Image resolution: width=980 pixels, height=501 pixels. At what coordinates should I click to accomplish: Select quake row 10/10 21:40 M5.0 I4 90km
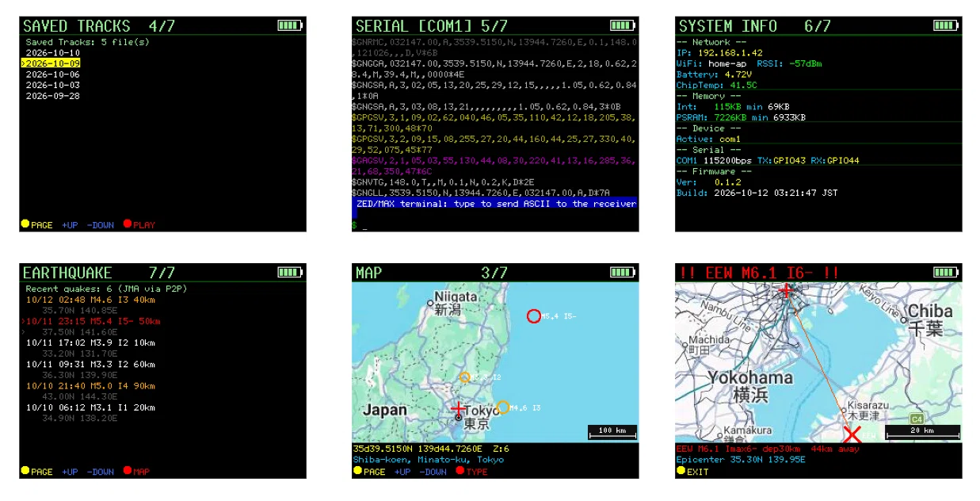coord(90,385)
